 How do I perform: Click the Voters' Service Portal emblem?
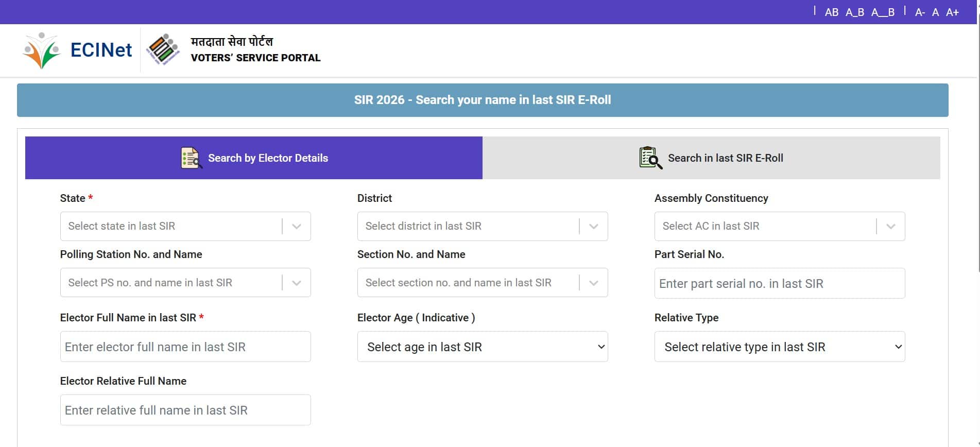163,50
